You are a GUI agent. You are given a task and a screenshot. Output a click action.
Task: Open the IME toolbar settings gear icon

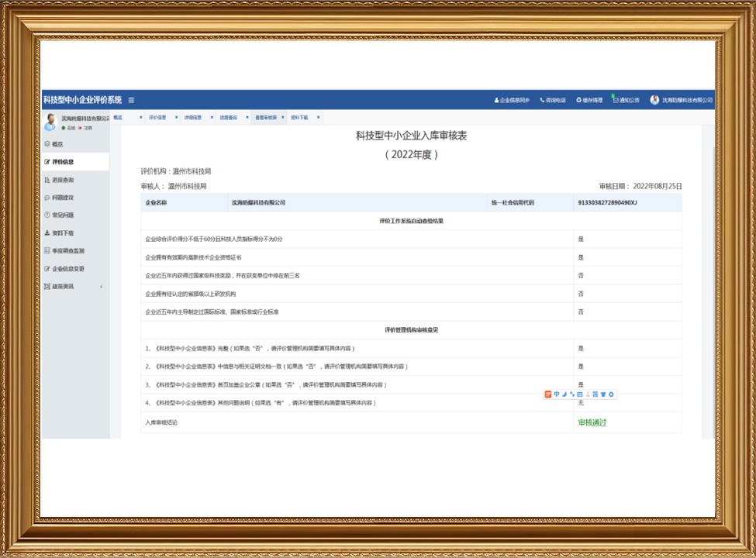pos(612,394)
